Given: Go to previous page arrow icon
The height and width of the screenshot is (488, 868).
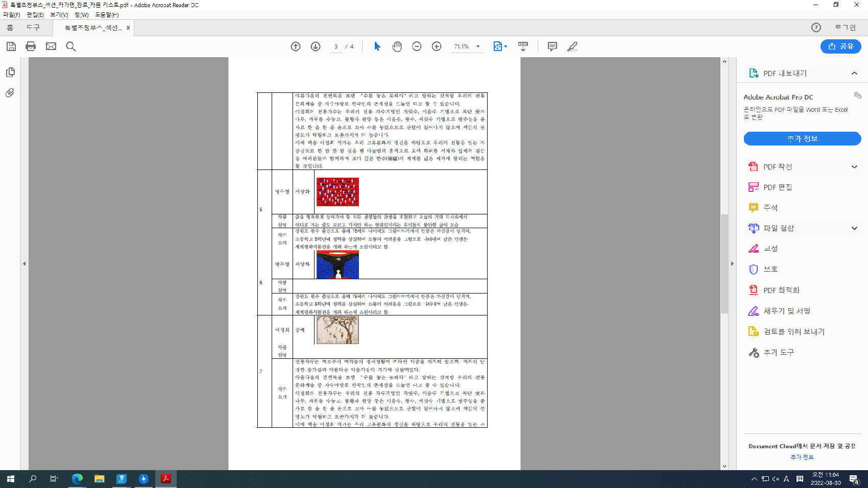Looking at the screenshot, I should pos(296,46).
